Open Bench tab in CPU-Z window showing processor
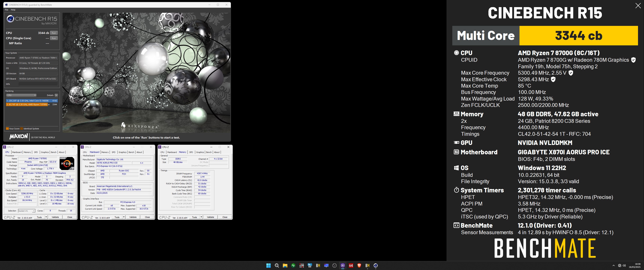The image size is (644, 270). [x=54, y=152]
